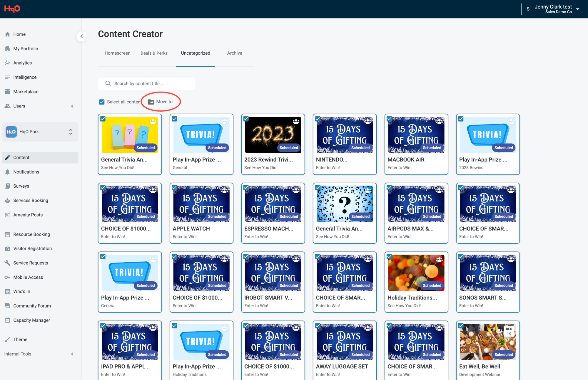Screen dimensions: 588x380
Task: Open Mobile Access key item
Action: pos(28,277)
